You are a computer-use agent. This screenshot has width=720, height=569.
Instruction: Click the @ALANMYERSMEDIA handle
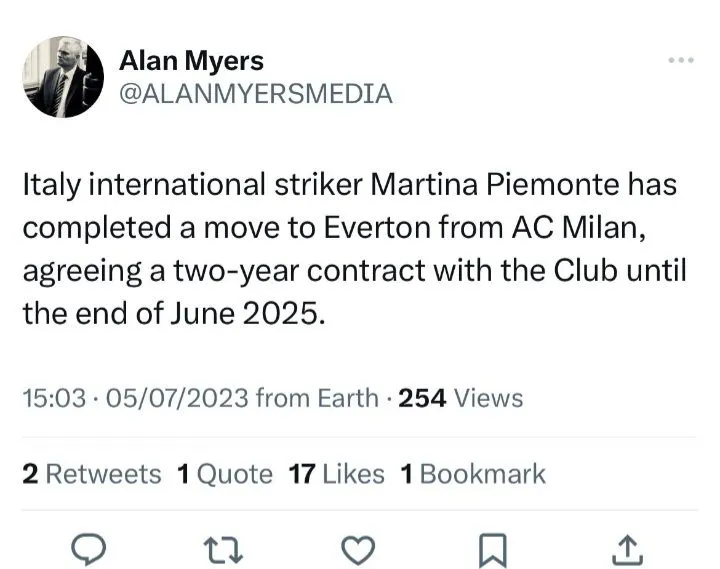pos(255,94)
